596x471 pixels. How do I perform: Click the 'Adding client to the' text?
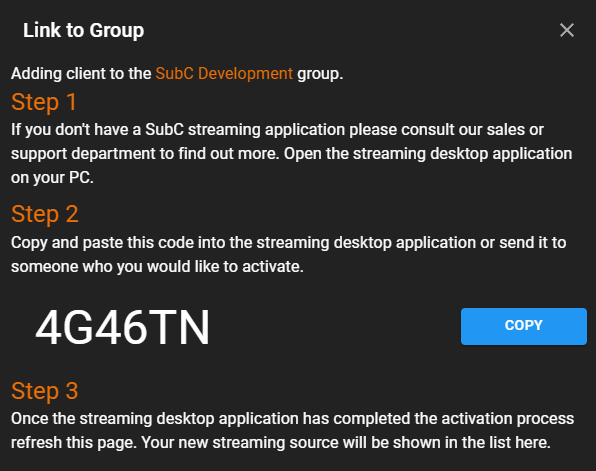[81, 73]
